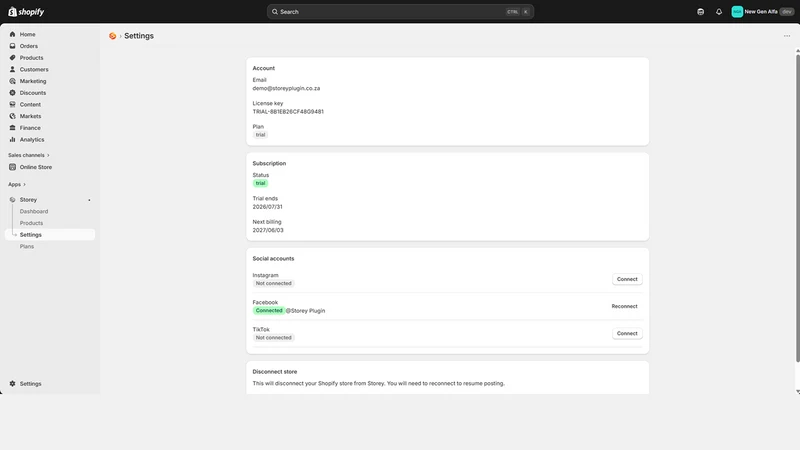Click the license key TRIAL-881EB26CF48G9481
800x450 pixels.
288,112
